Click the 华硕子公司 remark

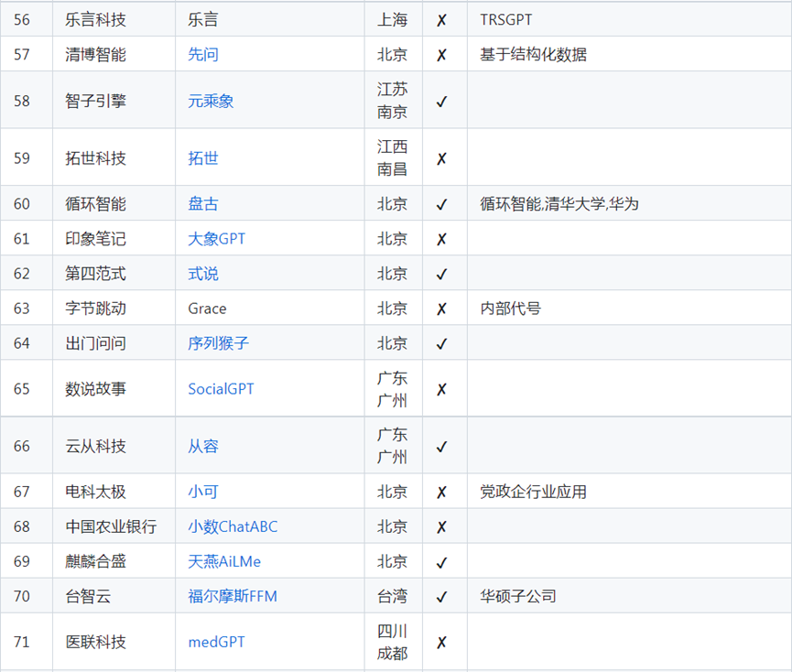pyautogui.click(x=518, y=596)
